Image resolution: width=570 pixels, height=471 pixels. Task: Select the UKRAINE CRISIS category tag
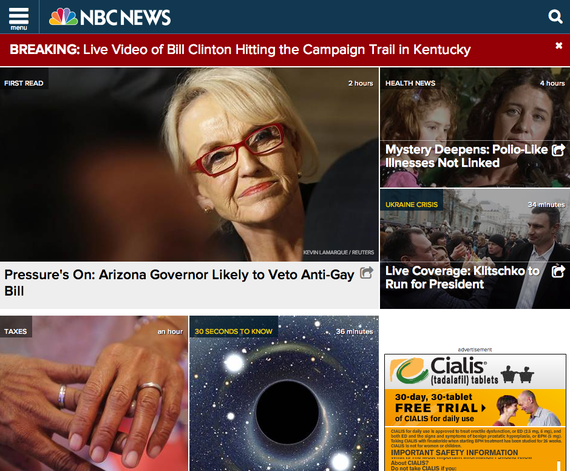coord(412,205)
